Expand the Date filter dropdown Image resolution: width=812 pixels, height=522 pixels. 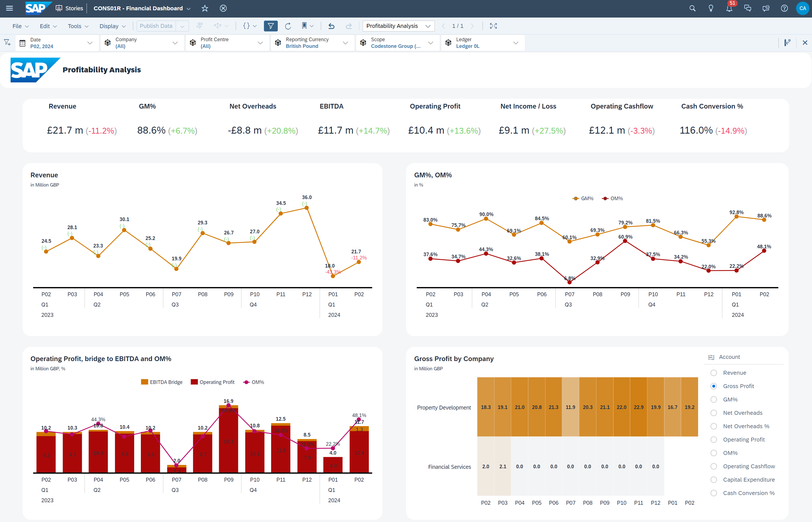coord(90,43)
